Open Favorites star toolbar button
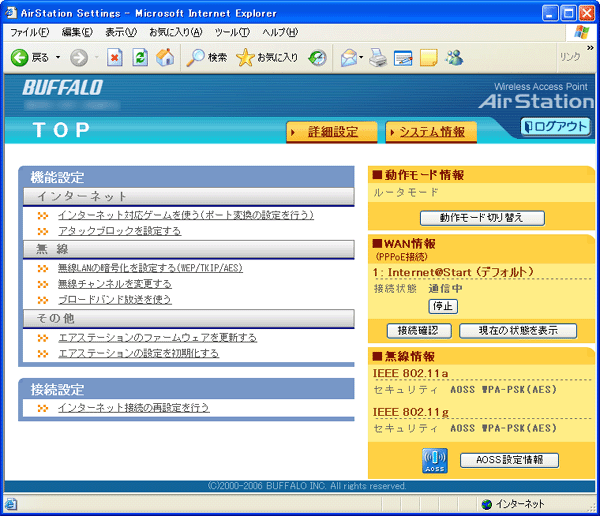Screen dimensions: 600x516 pos(267,58)
